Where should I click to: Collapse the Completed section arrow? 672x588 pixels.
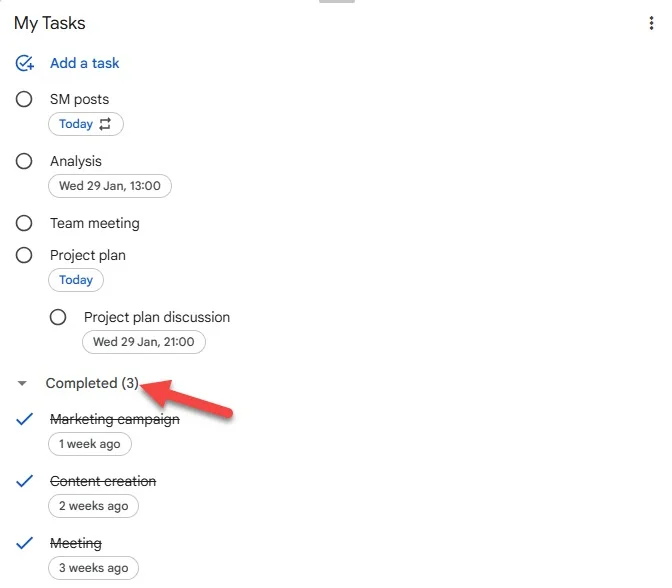pyautogui.click(x=22, y=383)
